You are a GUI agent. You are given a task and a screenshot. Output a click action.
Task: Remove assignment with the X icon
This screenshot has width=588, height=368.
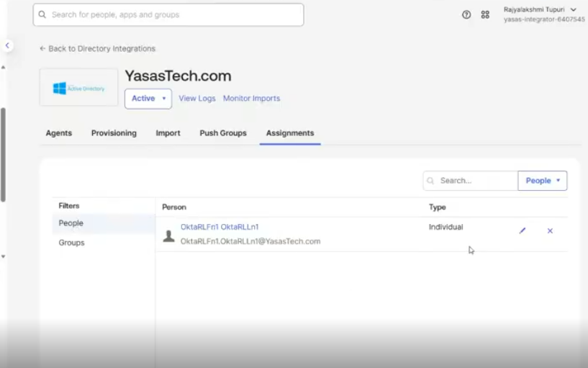550,231
